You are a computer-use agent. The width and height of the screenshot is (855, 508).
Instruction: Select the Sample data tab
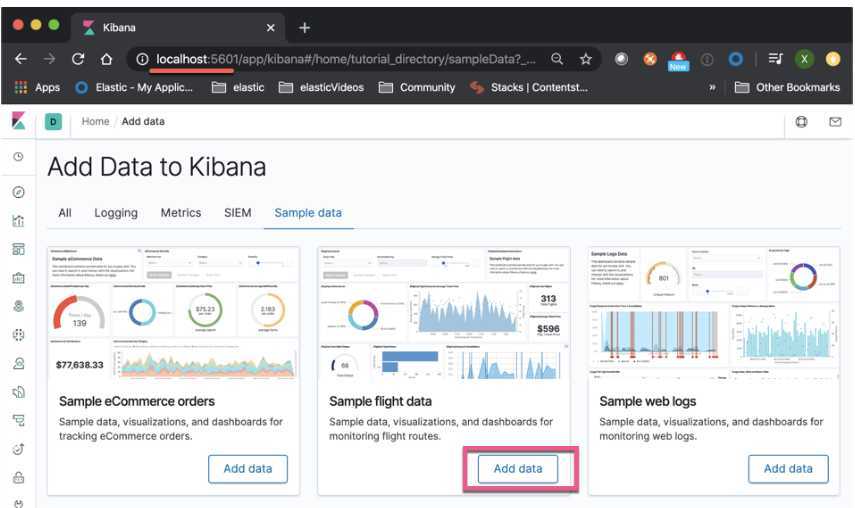(x=308, y=213)
